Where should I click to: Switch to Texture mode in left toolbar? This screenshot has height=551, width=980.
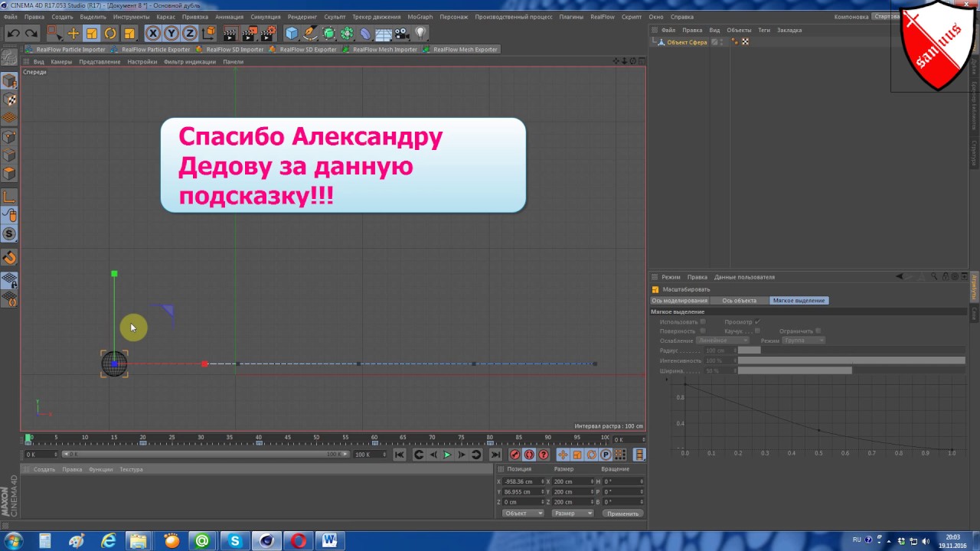(9, 99)
